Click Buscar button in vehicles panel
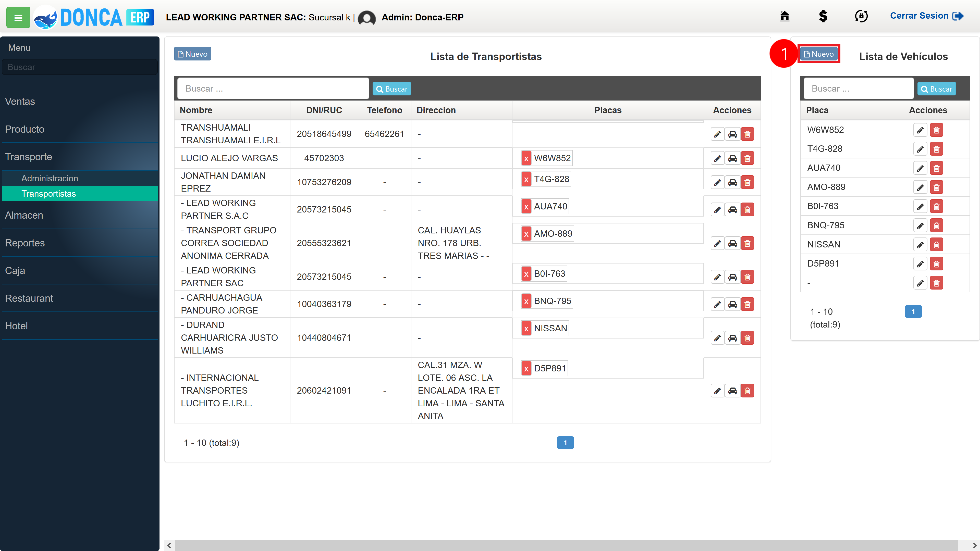 937,89
